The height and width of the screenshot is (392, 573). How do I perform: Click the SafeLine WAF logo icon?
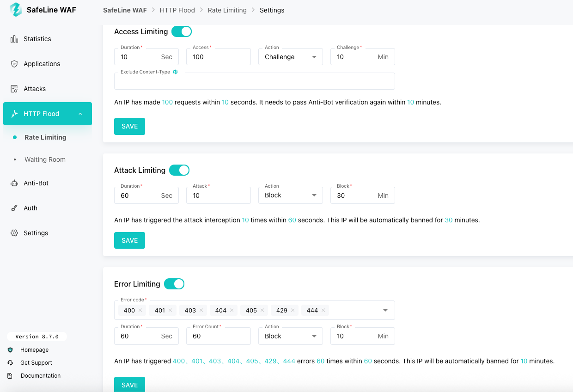coord(16,10)
